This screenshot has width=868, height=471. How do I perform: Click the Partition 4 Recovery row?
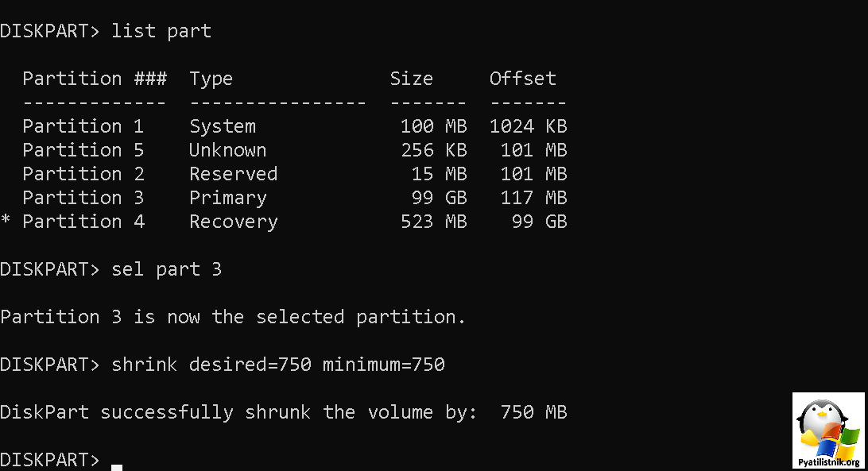pyautogui.click(x=284, y=222)
